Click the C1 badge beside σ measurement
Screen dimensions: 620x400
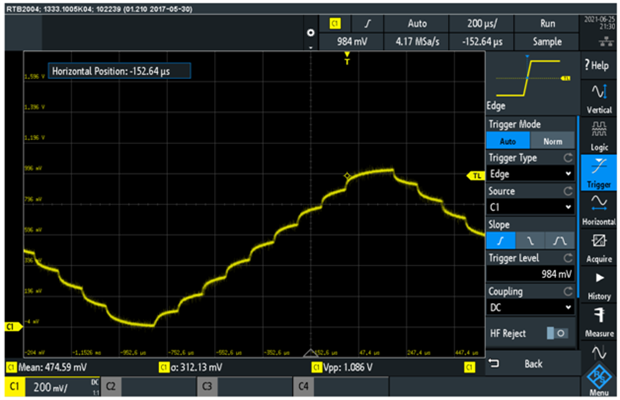point(164,368)
